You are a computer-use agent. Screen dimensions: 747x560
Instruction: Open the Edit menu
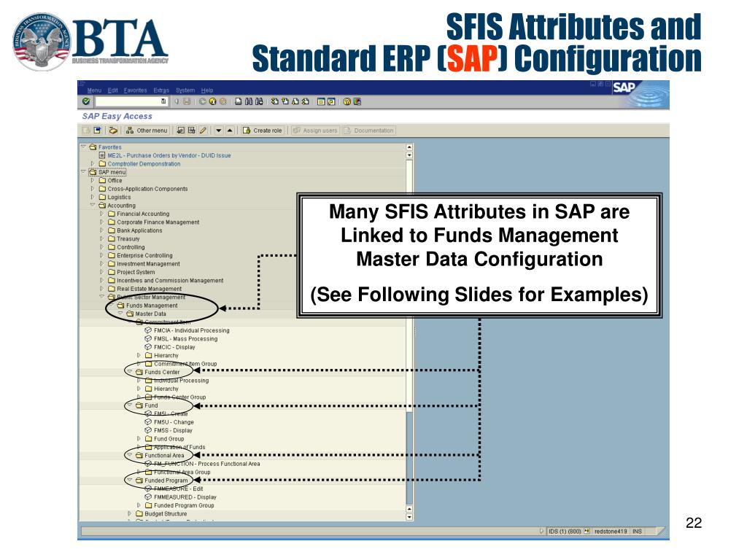pyautogui.click(x=112, y=90)
